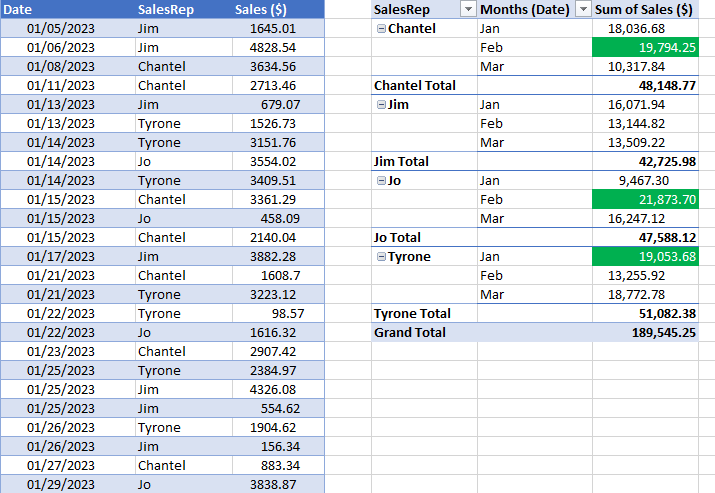The width and height of the screenshot is (715, 493).
Task: Select date cell 01/17/2023
Action: [68, 256]
